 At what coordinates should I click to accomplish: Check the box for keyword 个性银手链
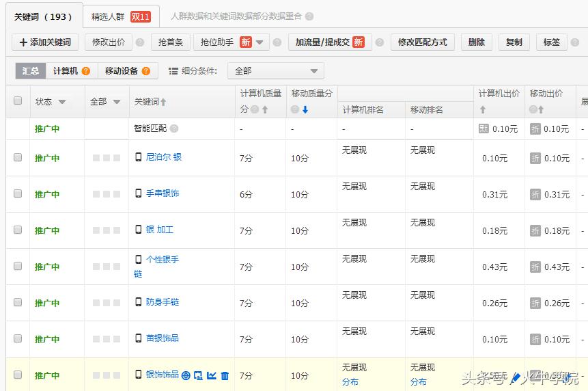(18, 266)
